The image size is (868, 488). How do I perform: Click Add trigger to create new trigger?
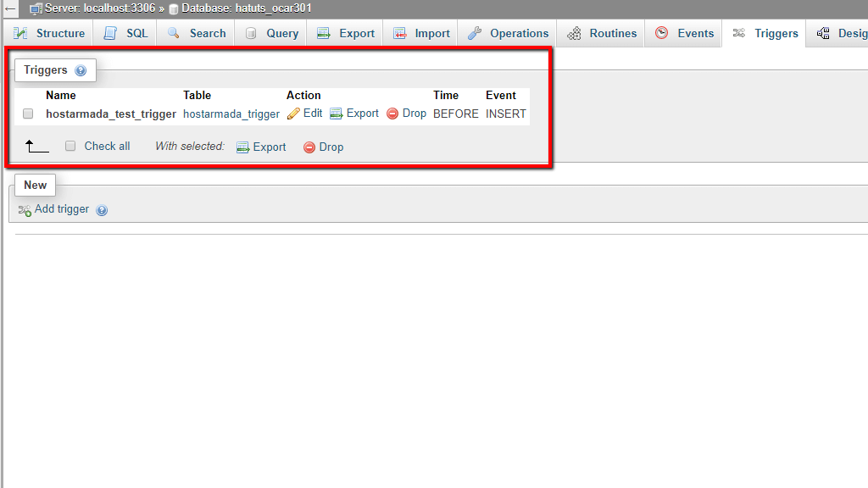point(61,209)
